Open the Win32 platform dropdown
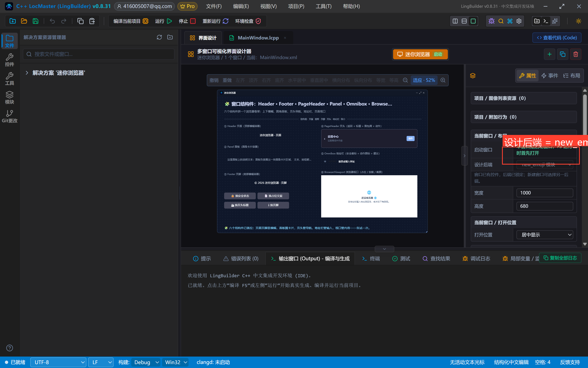 click(x=176, y=362)
